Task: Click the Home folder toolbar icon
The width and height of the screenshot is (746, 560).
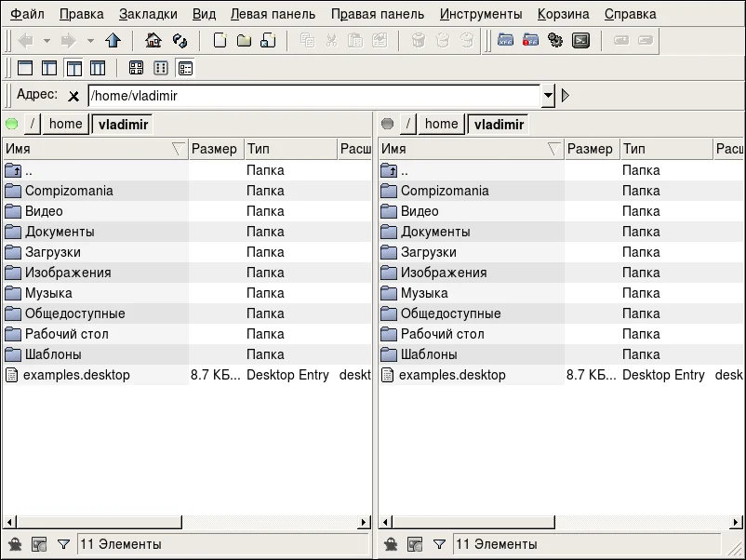Action: tap(154, 41)
